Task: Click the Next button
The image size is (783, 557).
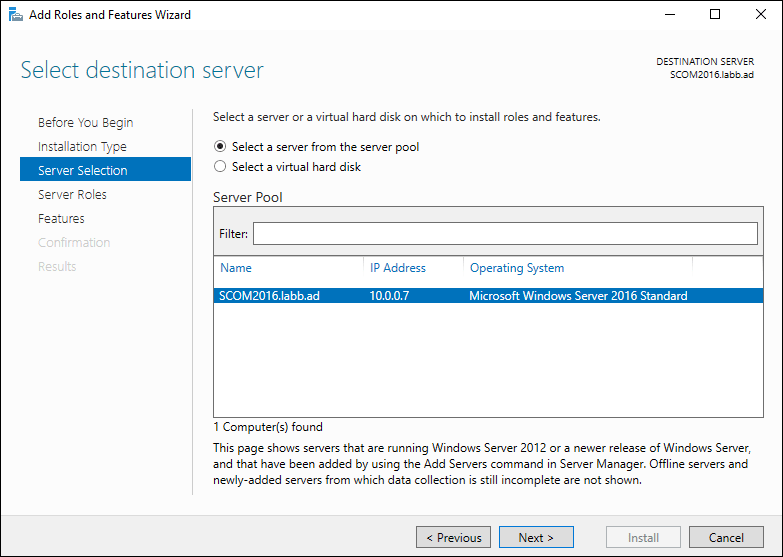Action: click(x=536, y=537)
